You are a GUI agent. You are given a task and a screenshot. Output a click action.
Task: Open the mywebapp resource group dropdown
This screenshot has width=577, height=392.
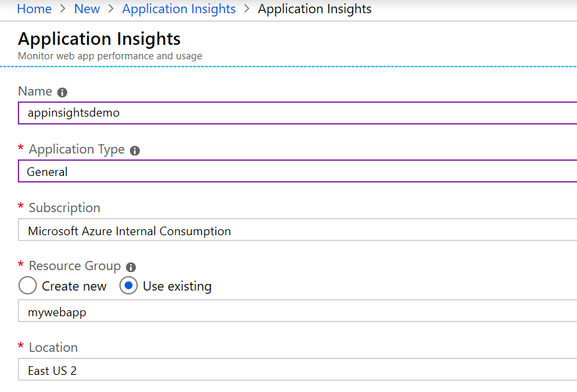297,311
